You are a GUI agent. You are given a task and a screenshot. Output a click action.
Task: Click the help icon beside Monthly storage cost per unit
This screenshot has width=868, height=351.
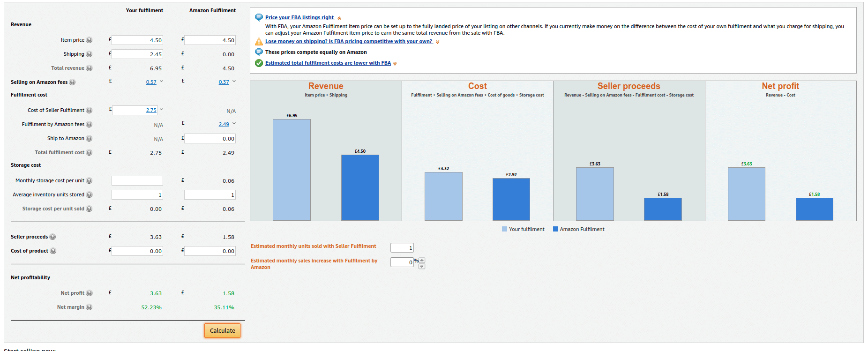[x=89, y=181]
